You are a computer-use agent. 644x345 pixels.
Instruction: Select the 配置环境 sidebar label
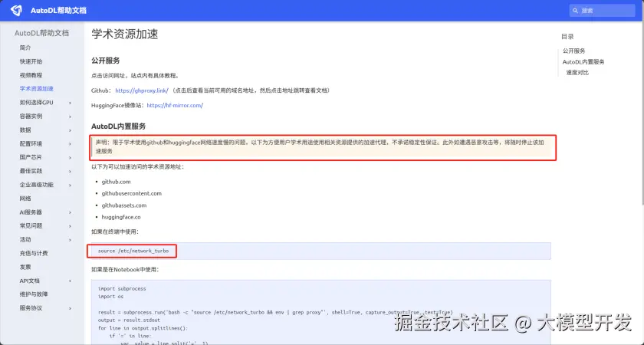coord(31,144)
